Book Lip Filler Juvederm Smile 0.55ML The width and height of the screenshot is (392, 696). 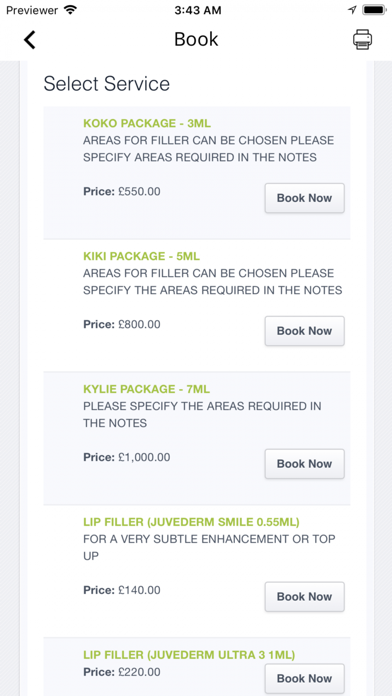pos(305,597)
